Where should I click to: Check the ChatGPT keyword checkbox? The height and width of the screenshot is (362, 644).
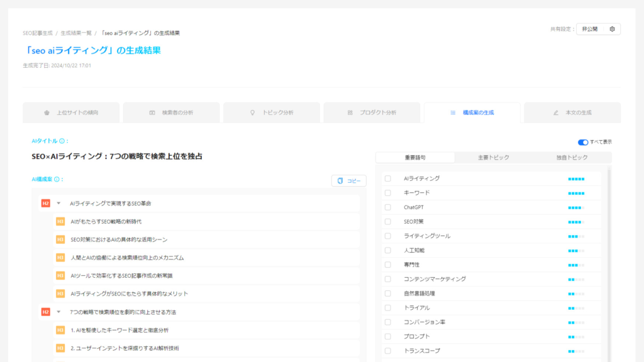(x=387, y=207)
